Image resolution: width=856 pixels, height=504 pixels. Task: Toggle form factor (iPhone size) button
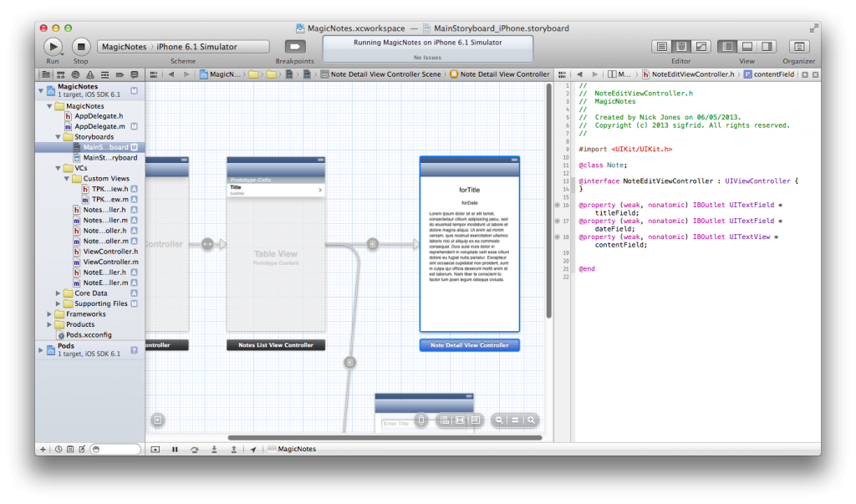click(421, 420)
